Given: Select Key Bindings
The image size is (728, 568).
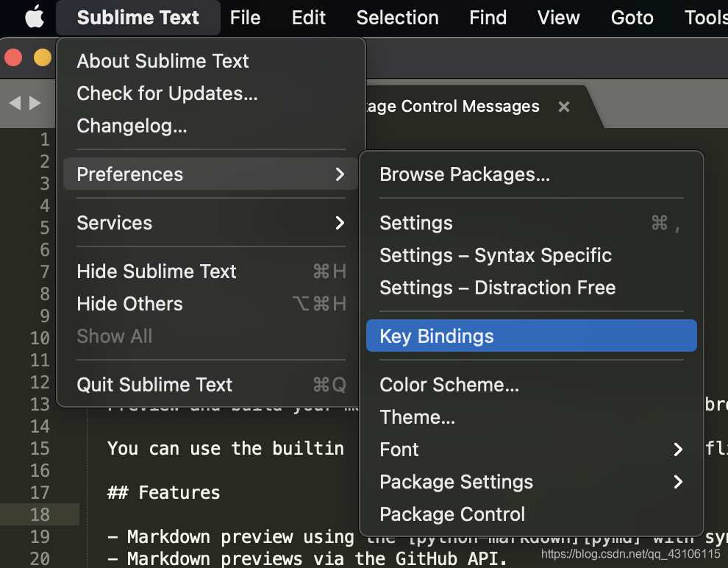Looking at the screenshot, I should coord(436,336).
